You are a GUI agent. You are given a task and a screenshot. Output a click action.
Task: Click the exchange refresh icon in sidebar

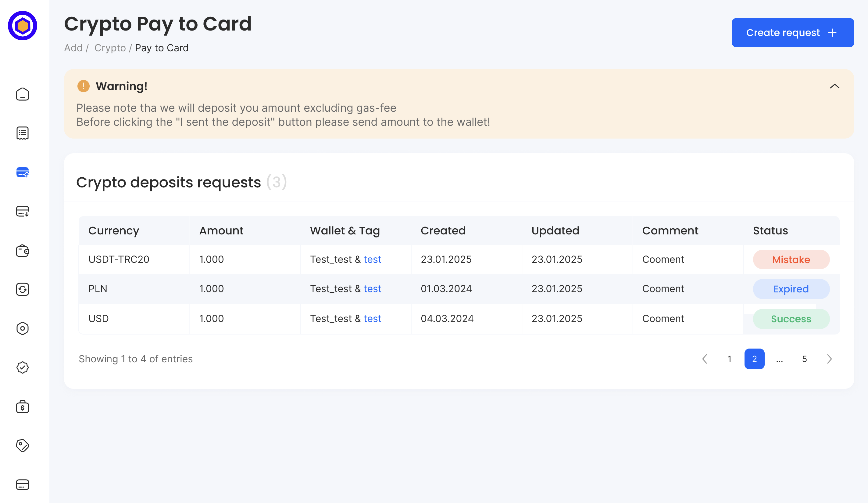click(22, 289)
